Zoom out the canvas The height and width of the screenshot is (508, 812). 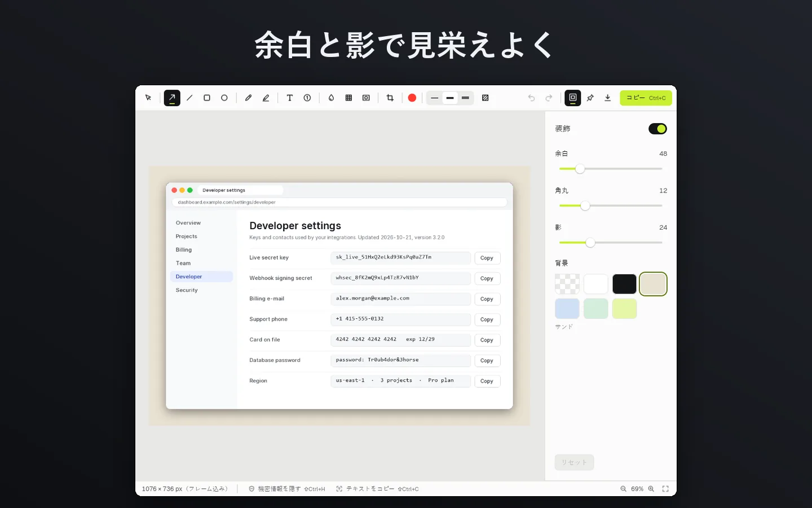[624, 489]
